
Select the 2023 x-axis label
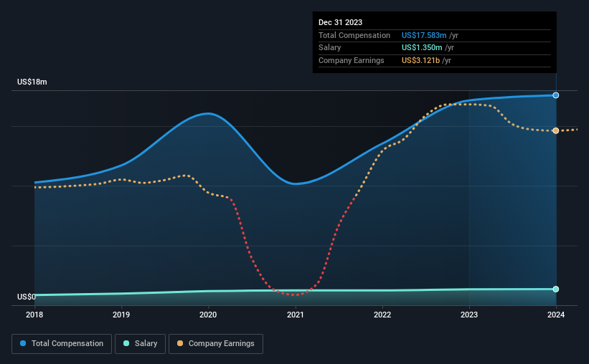469,315
